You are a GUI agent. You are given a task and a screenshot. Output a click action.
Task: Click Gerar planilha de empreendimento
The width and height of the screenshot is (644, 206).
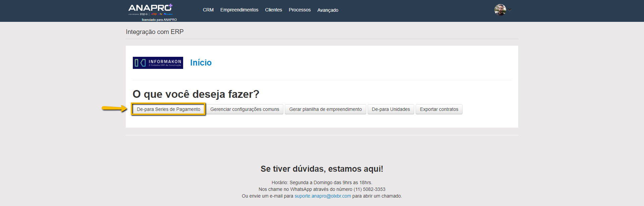coord(325,109)
